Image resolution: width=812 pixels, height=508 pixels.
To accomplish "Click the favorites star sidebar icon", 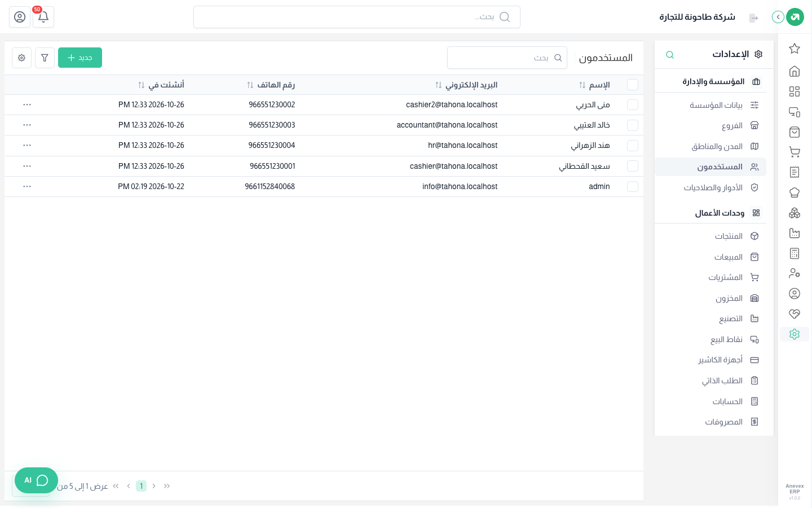I will (x=795, y=49).
